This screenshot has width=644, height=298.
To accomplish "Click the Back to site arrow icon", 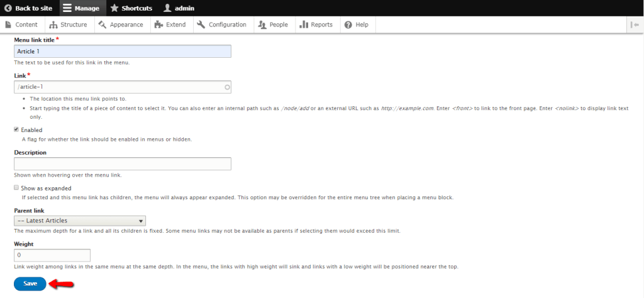I will [8, 8].
